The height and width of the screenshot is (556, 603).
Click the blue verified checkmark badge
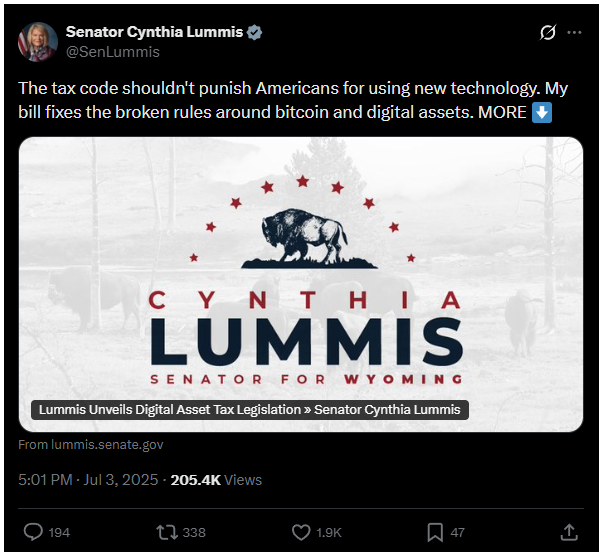[x=255, y=32]
